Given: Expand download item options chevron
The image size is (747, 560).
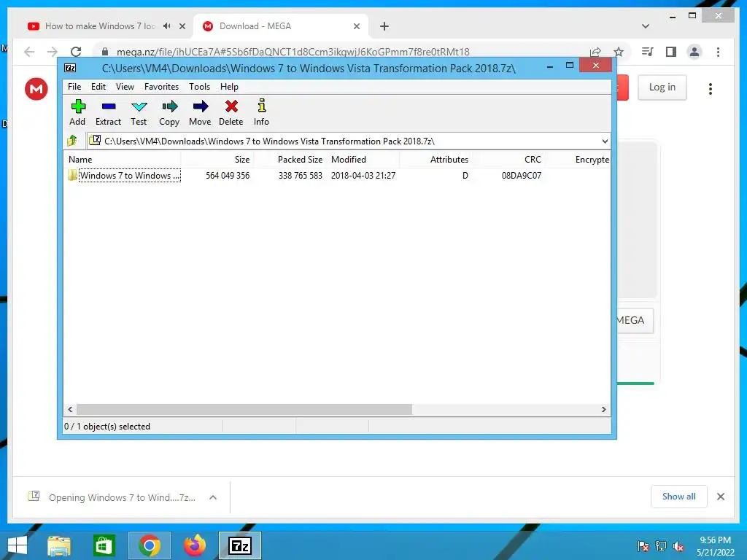Looking at the screenshot, I should [x=213, y=497].
